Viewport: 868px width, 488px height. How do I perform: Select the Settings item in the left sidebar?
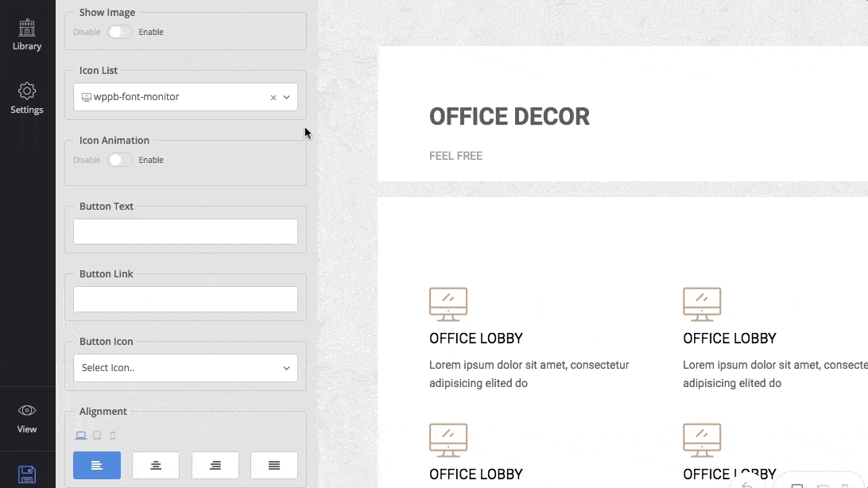(x=27, y=99)
